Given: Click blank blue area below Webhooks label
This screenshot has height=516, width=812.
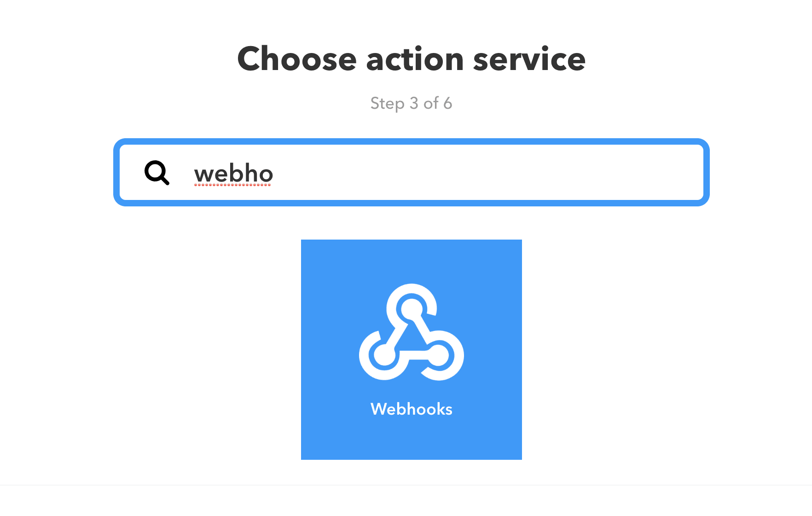Looking at the screenshot, I should coord(411,440).
